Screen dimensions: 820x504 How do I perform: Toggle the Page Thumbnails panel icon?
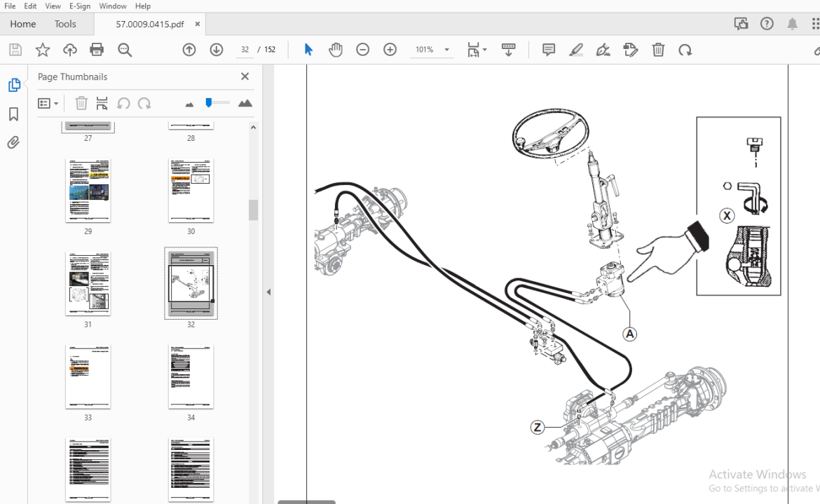[13, 85]
